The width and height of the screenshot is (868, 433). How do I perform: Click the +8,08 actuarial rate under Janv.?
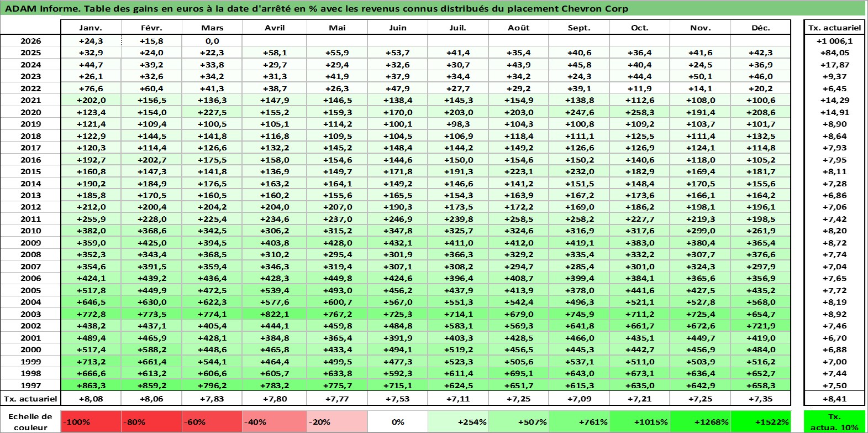pos(91,399)
